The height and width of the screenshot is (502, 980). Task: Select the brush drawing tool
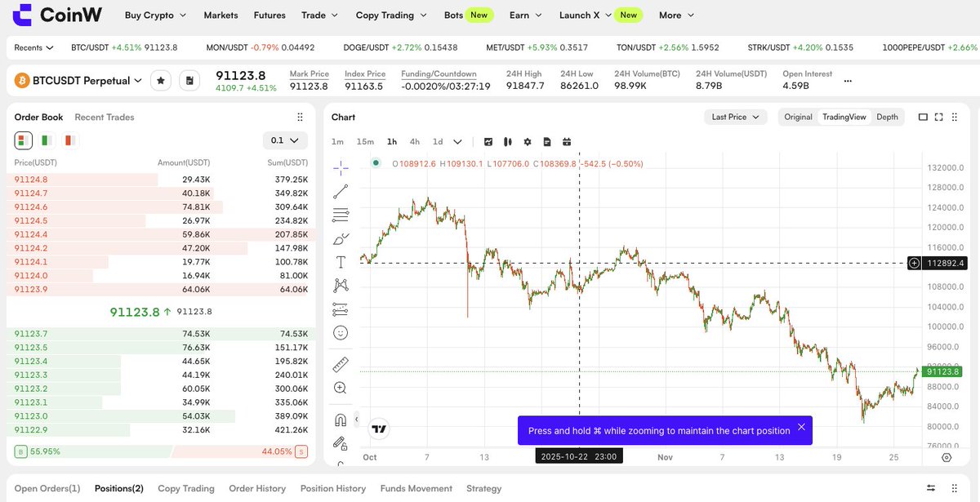[x=341, y=239]
